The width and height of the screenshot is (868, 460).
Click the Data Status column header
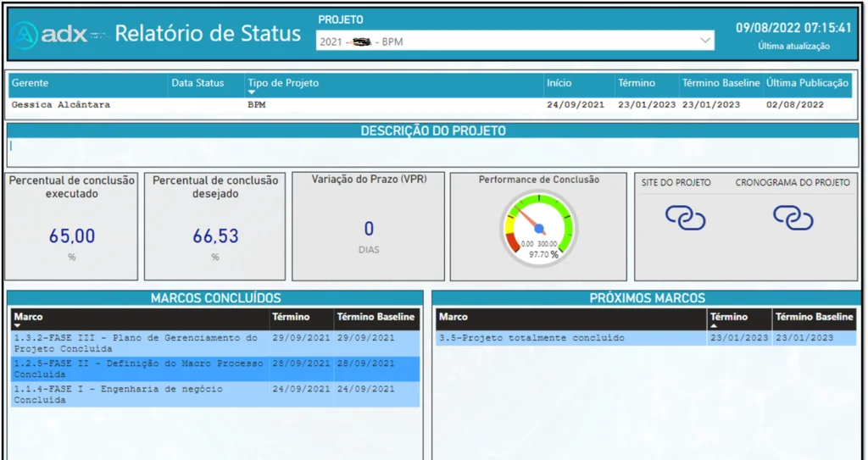[x=198, y=83]
